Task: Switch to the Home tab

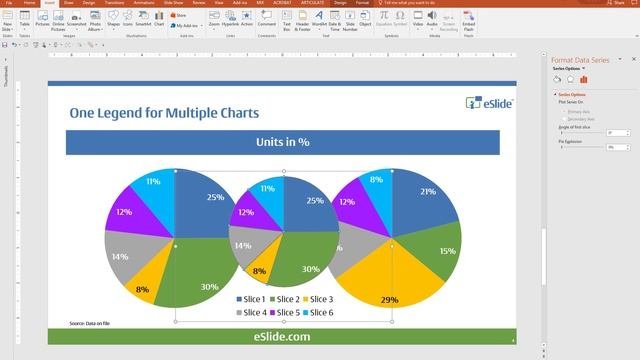Action: 29,3
